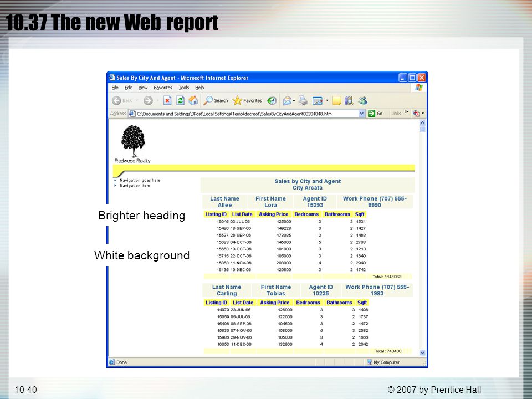This screenshot has width=532, height=399.
Task: Click the second 'Sqft' column header
Action: tap(362, 303)
